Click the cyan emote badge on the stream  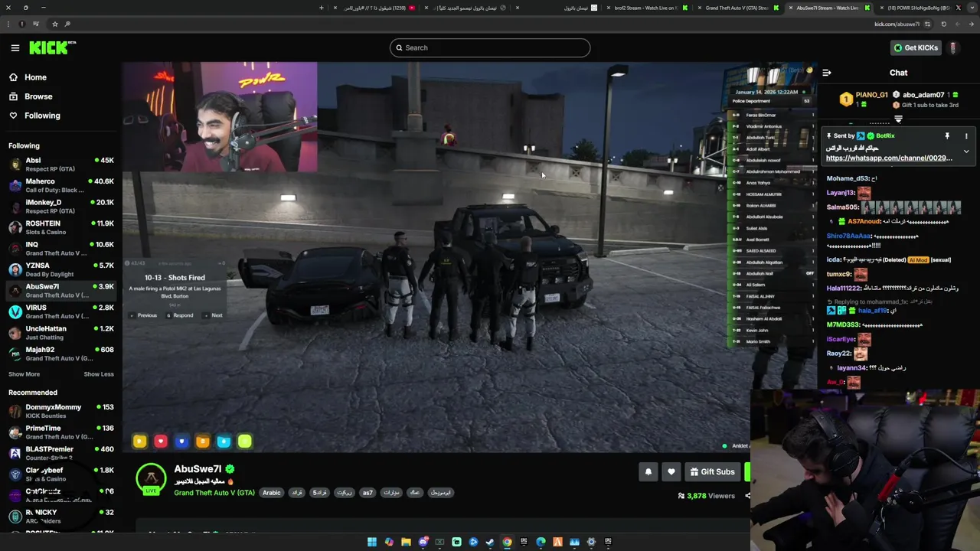coord(224,441)
